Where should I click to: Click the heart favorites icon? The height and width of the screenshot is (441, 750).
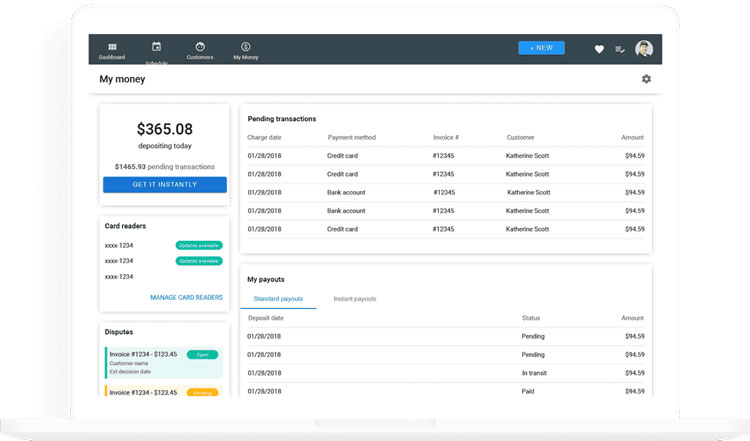[599, 49]
